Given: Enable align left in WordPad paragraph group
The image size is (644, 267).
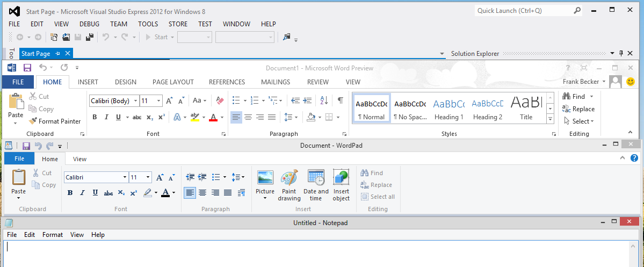Looking at the screenshot, I should coord(190,193).
